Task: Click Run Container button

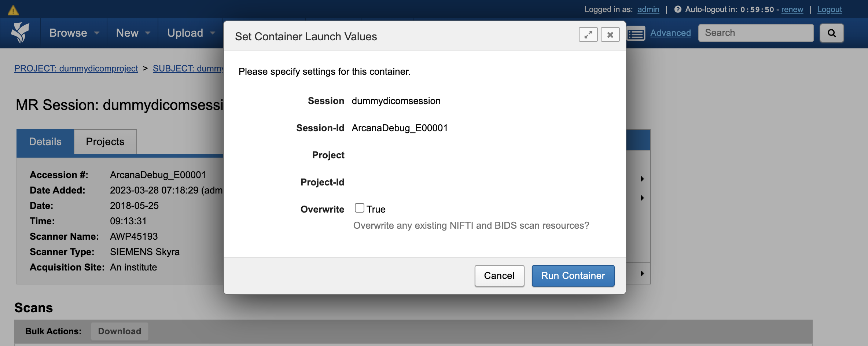Action: tap(573, 276)
